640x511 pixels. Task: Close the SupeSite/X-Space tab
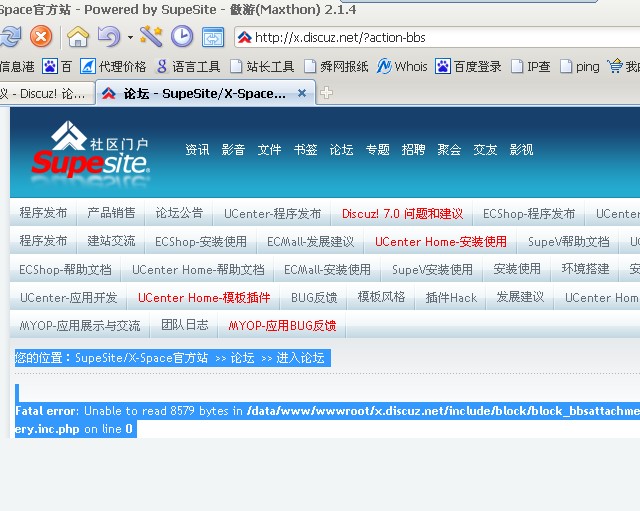(302, 93)
